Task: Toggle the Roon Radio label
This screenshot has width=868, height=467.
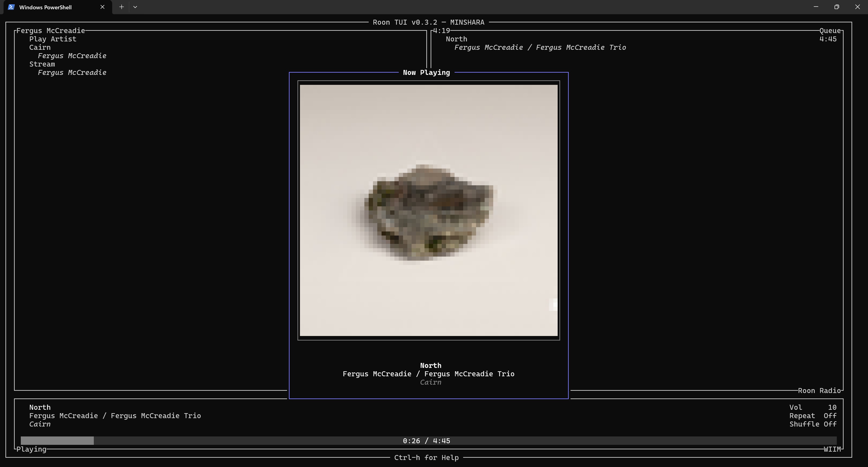Action: (x=819, y=391)
